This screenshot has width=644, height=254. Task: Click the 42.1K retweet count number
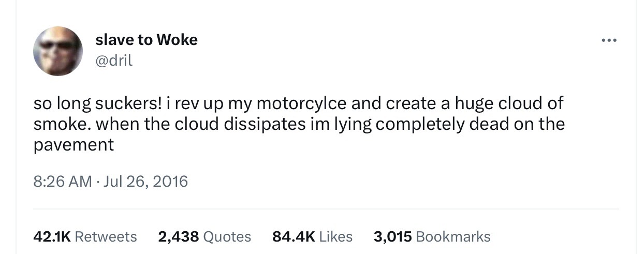click(x=52, y=236)
